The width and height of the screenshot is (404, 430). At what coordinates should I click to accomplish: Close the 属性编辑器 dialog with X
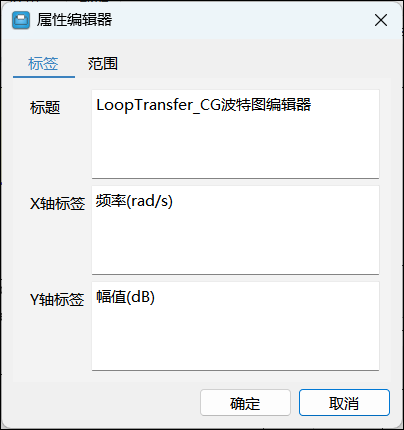click(x=381, y=20)
